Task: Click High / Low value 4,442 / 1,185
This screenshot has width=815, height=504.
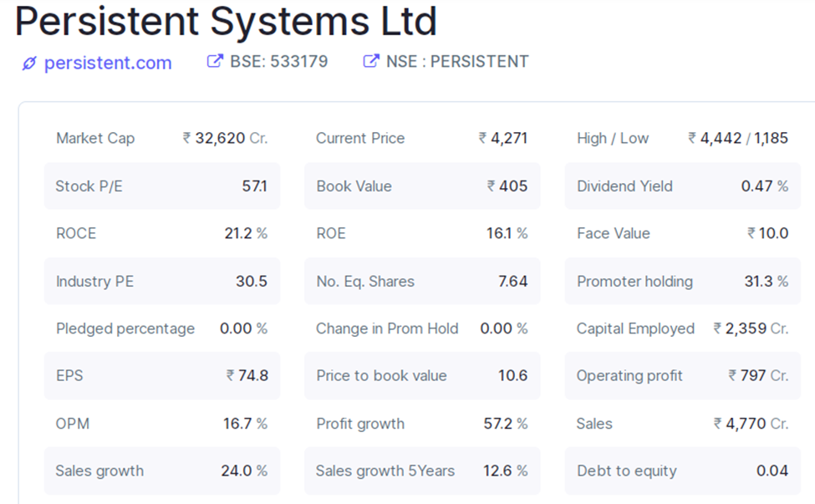Action: click(738, 138)
